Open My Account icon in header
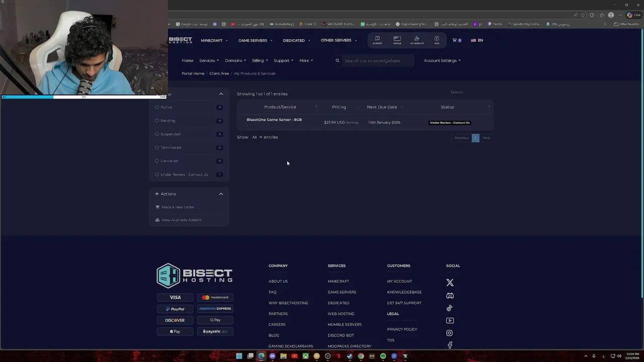This screenshot has width=644, height=362. point(417,40)
